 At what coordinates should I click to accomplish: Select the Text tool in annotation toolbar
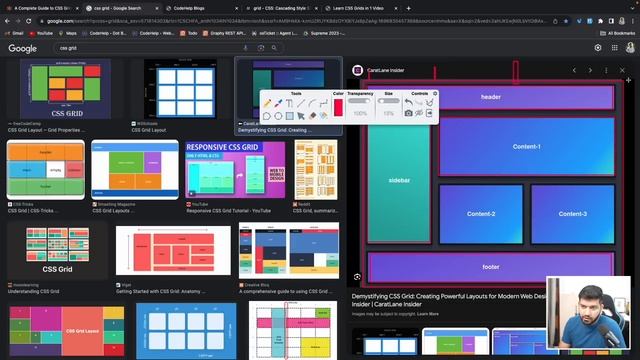point(289,103)
